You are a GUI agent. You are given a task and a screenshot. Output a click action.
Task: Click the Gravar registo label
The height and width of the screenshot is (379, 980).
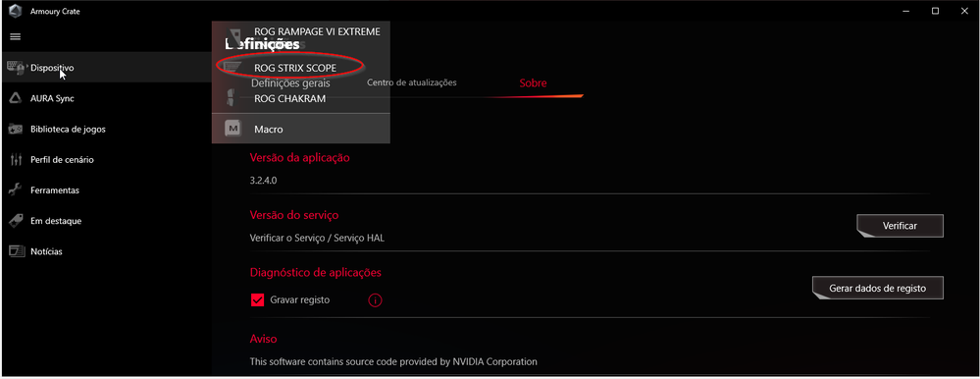click(x=300, y=300)
